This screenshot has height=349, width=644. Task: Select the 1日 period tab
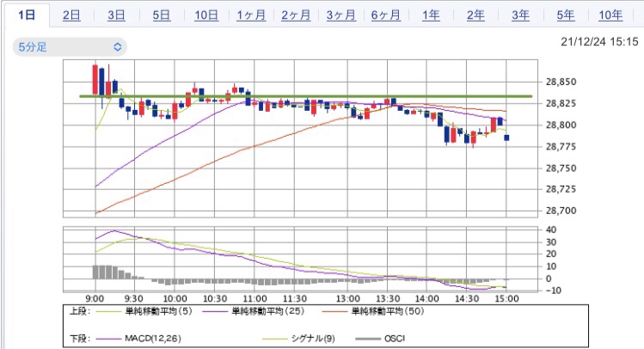pos(28,15)
